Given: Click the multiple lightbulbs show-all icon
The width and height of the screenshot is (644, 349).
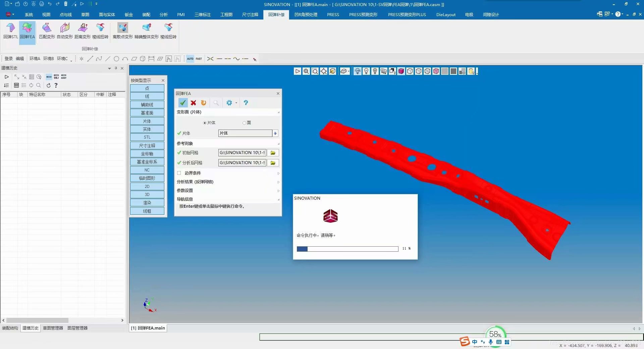Looking at the screenshot, I should coord(384,71).
